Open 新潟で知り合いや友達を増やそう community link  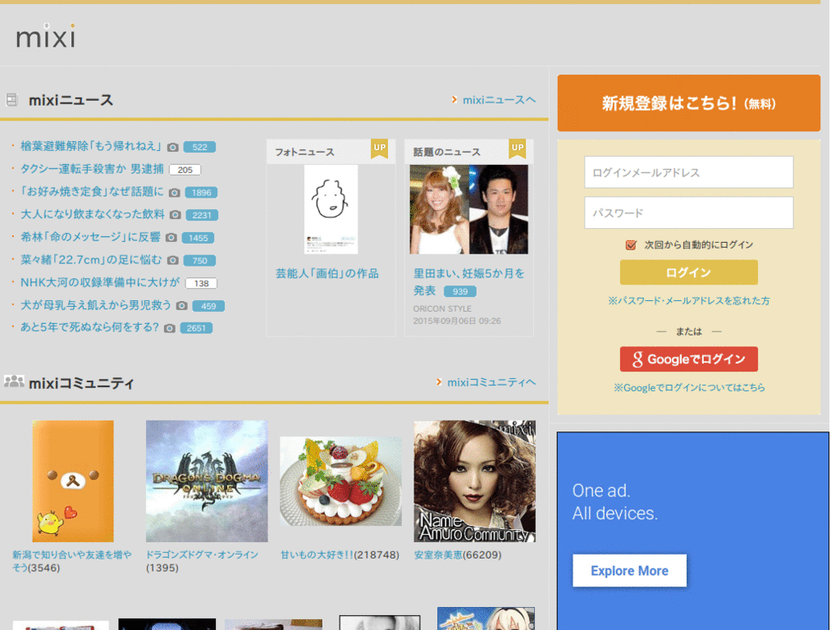72,561
